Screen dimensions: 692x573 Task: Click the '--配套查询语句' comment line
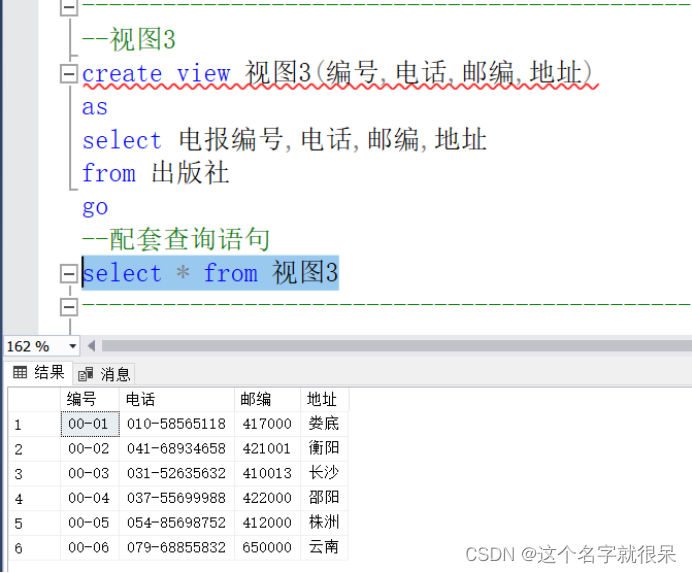coord(176,240)
